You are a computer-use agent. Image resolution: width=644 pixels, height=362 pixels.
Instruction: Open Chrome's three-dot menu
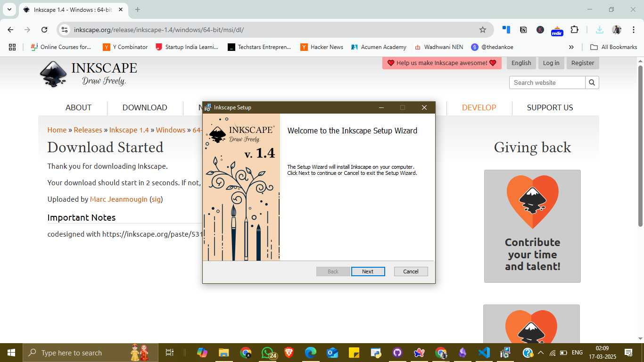pos(633,30)
